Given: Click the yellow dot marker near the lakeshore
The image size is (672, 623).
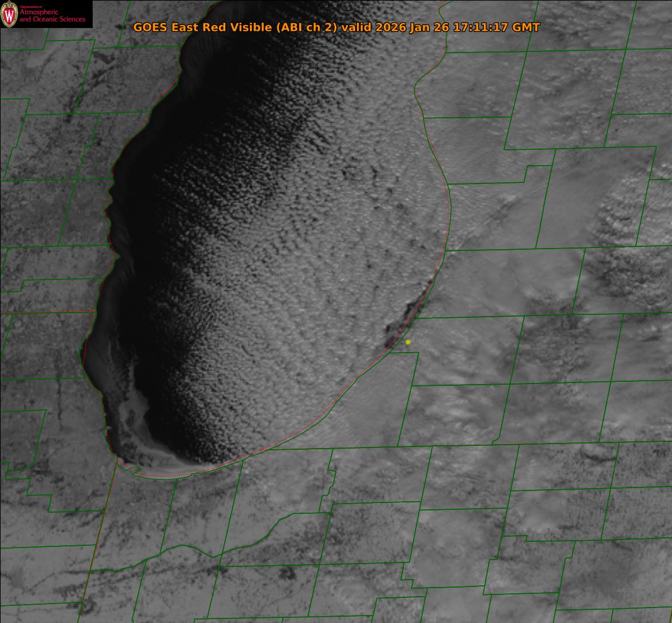Looking at the screenshot, I should click(408, 342).
